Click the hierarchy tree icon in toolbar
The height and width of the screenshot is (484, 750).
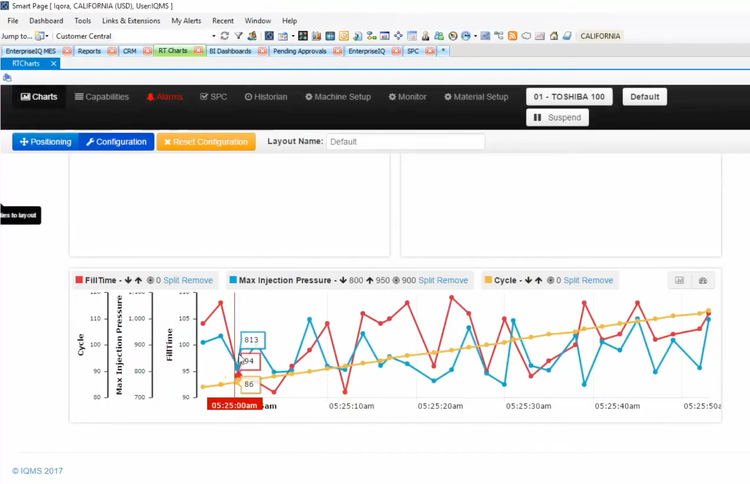[x=499, y=36]
